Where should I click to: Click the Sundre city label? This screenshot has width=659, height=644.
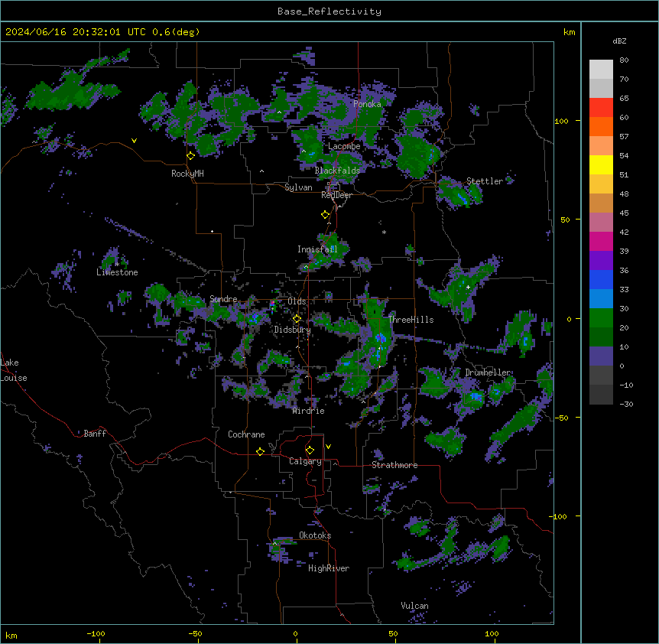click(223, 299)
